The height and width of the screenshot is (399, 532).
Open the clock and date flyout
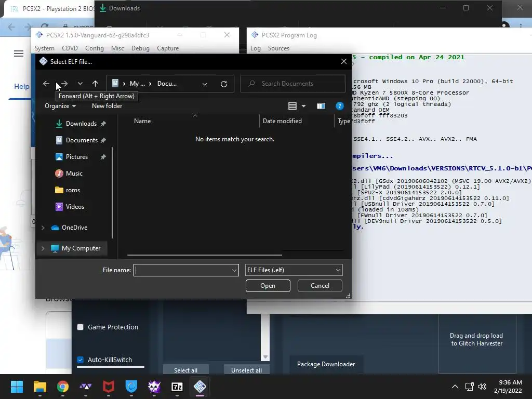[x=508, y=387]
